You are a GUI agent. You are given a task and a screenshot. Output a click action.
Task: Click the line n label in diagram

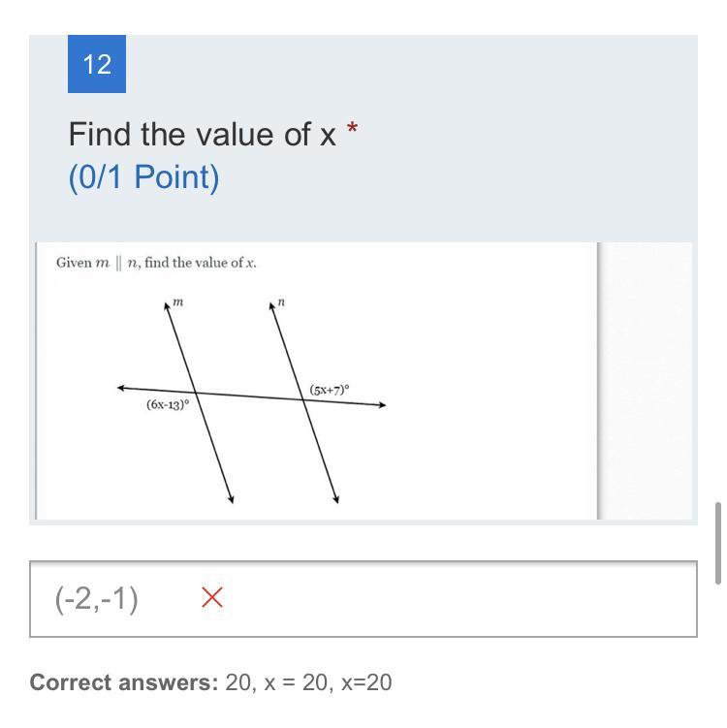click(281, 302)
